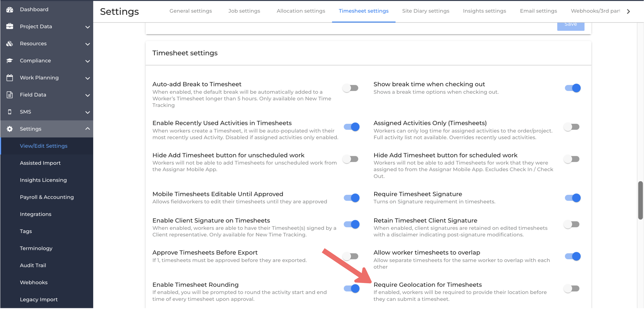Expand the SMS chevron
Viewport: 644px width, 309px height.
tap(88, 112)
